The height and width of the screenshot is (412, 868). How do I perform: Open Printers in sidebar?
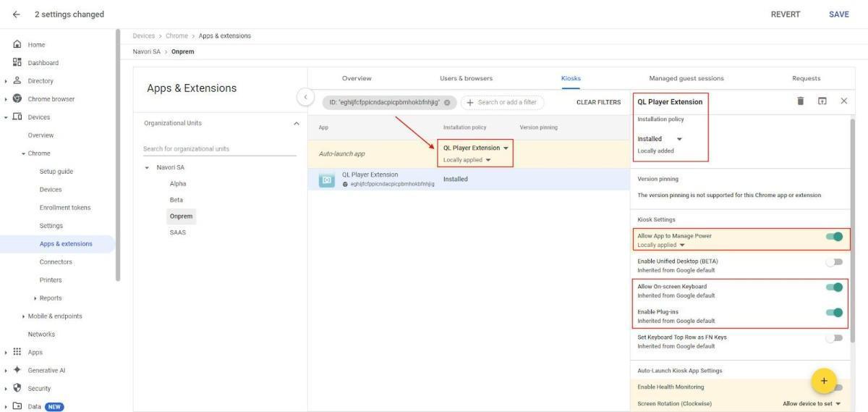pyautogui.click(x=51, y=280)
